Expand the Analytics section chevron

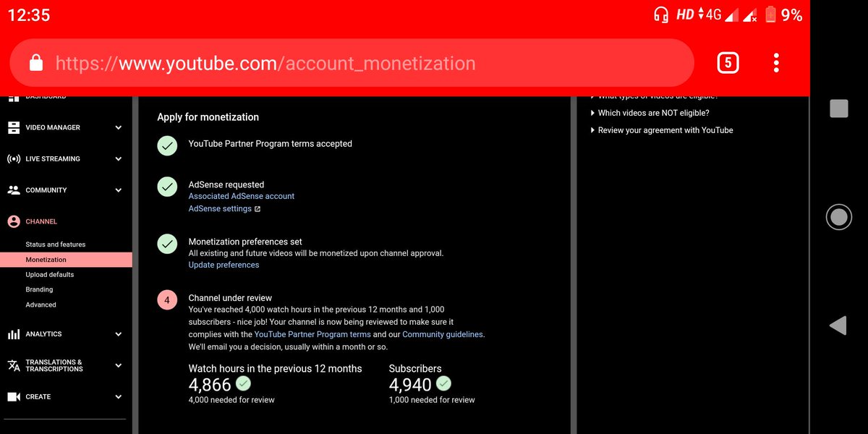click(119, 334)
